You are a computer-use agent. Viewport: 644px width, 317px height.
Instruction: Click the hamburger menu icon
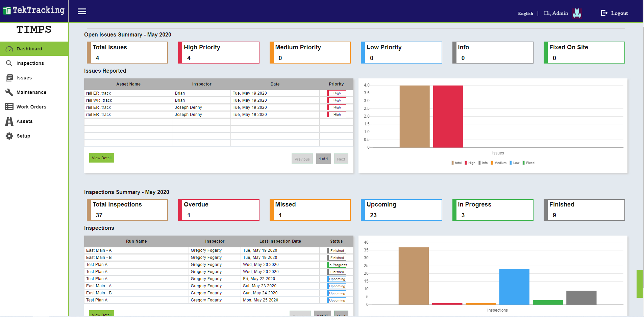click(82, 11)
